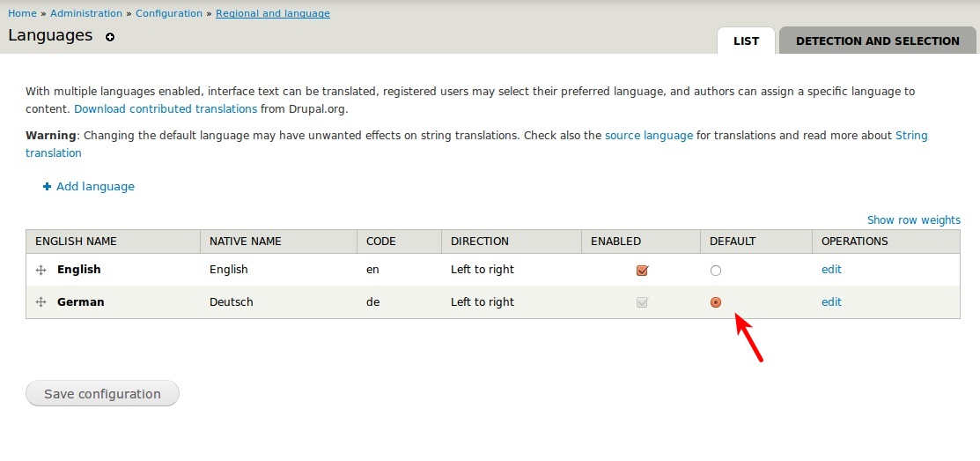Viewport: 980px width, 461px height.
Task: Edit the English language entry
Action: (x=831, y=270)
